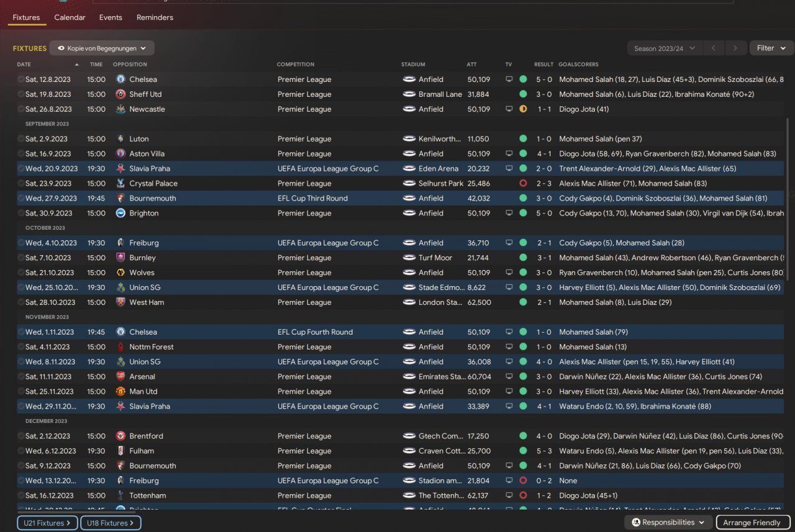795x532 pixels.
Task: Open U21 Fixtures
Action: pos(47,523)
